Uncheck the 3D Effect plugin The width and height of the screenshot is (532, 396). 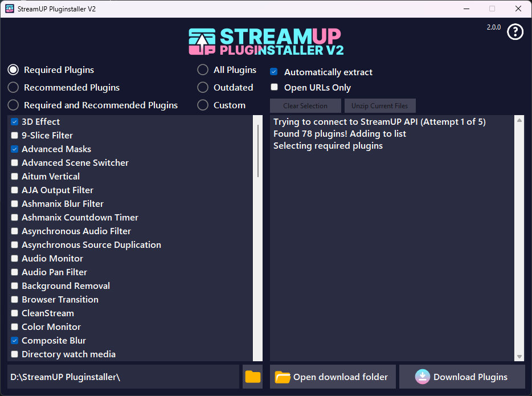(x=15, y=121)
